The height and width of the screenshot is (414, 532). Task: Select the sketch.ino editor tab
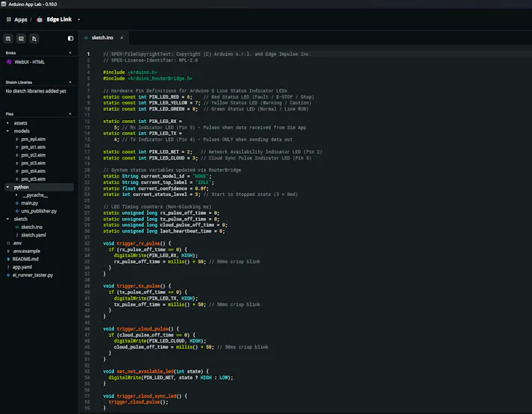tap(102, 37)
